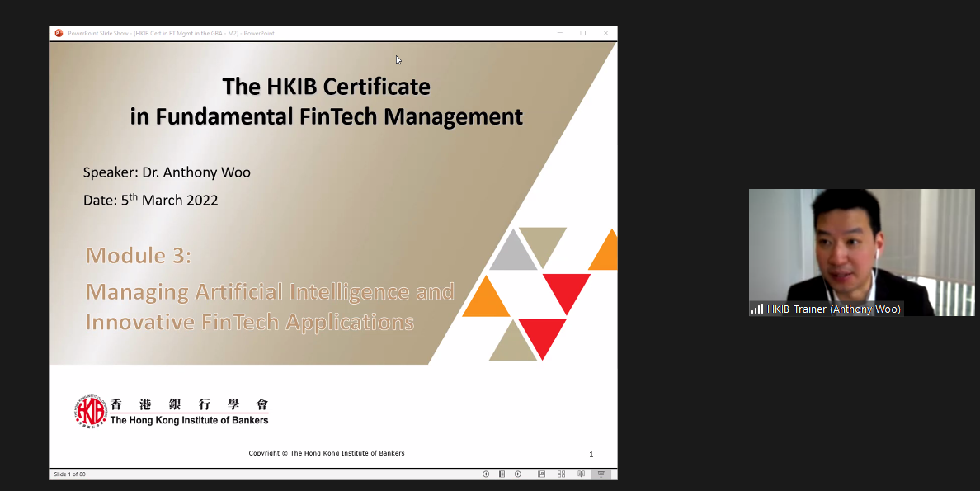This screenshot has height=491, width=980.
Task: Click 'The Hong Kong Institute of Bankers' logo text
Action: 190,420
